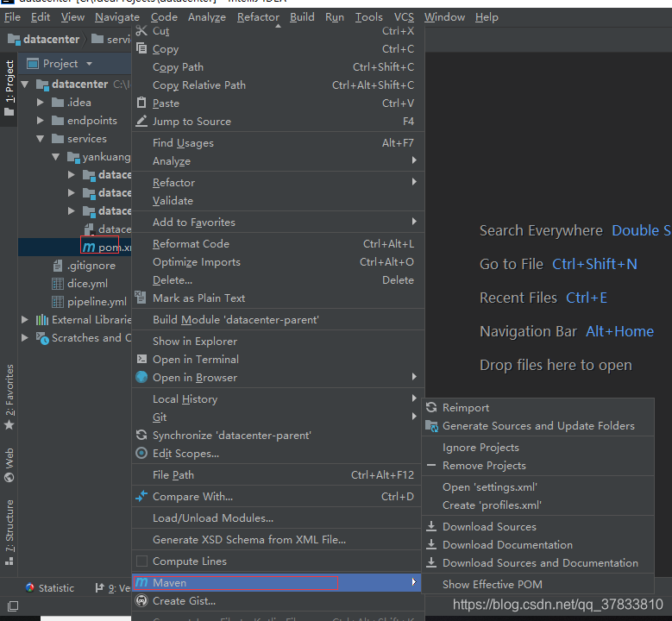Click the Synchronize refresh icon
The height and width of the screenshot is (621, 672).
tap(141, 435)
